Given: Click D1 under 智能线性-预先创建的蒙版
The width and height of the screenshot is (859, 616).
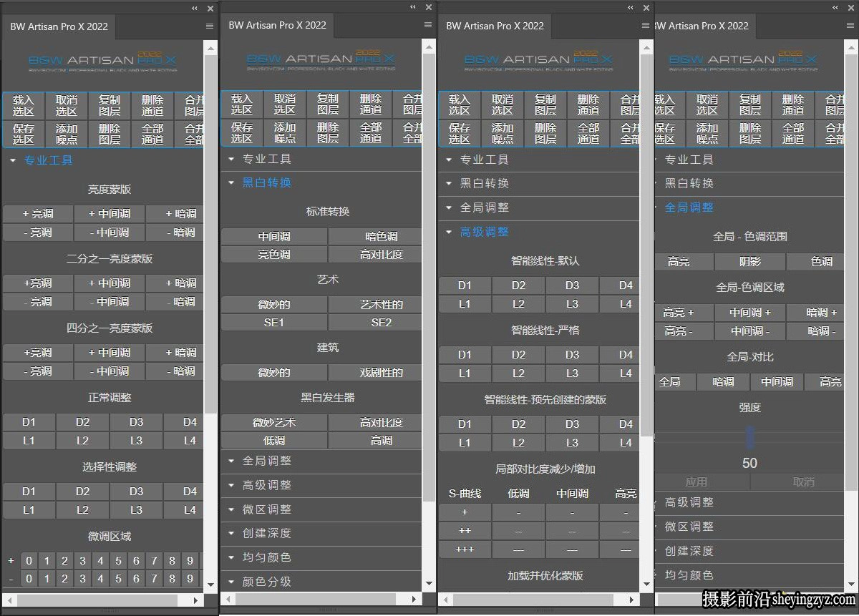Looking at the screenshot, I should point(465,424).
